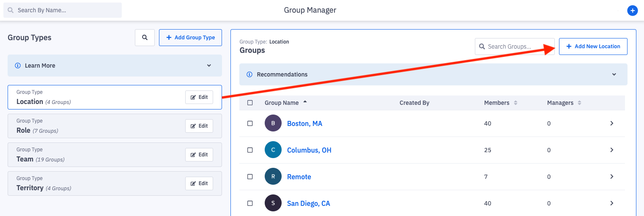Expand the Learn More panel chevron
Screen dimensions: 644x216
pos(209,66)
